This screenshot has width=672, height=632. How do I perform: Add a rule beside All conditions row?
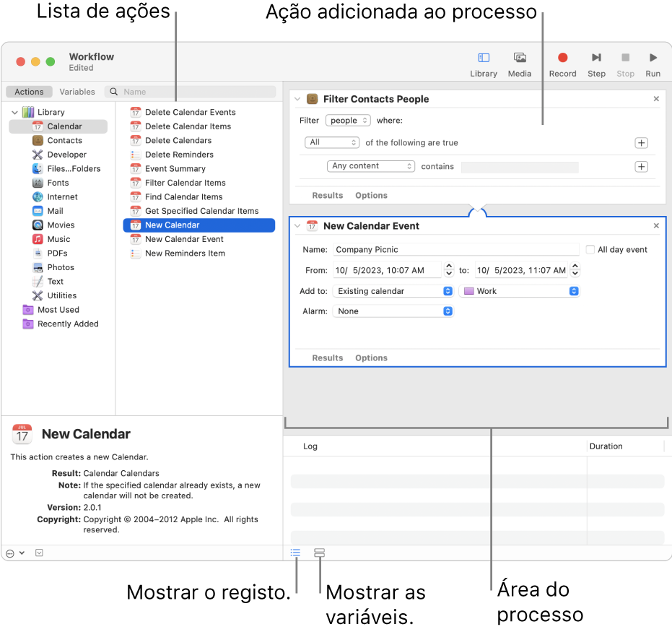(x=641, y=143)
